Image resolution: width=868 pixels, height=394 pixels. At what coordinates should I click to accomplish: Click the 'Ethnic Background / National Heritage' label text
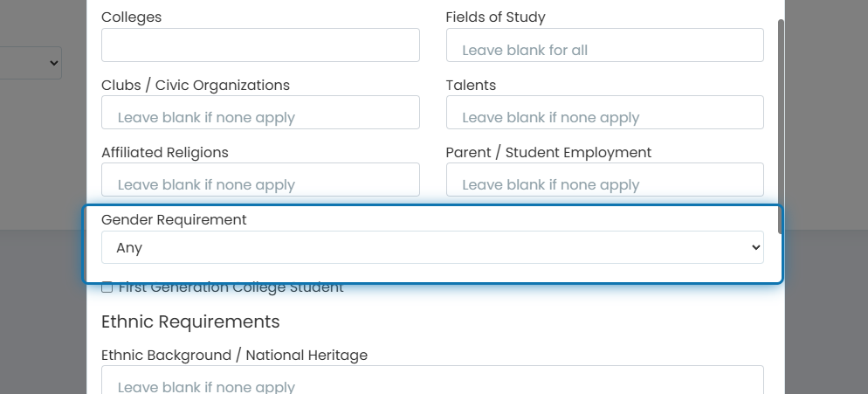click(234, 356)
